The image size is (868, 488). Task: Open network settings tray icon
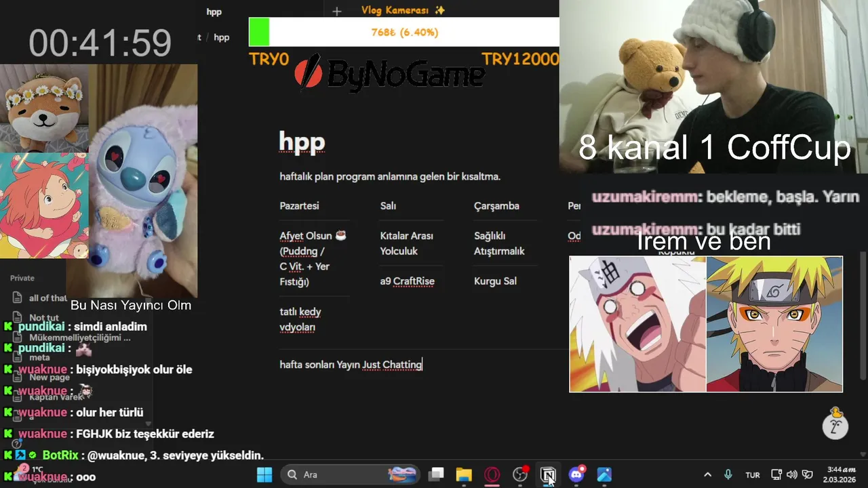pos(777,474)
